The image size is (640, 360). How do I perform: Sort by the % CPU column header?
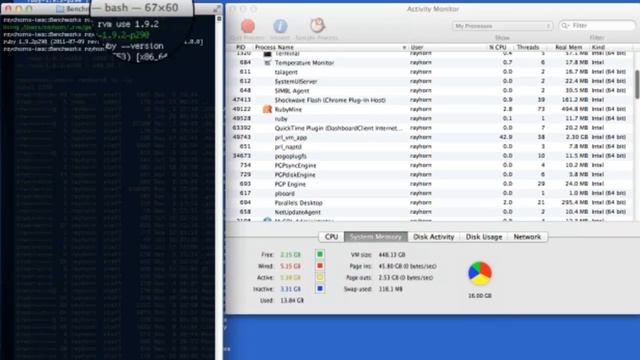point(498,47)
